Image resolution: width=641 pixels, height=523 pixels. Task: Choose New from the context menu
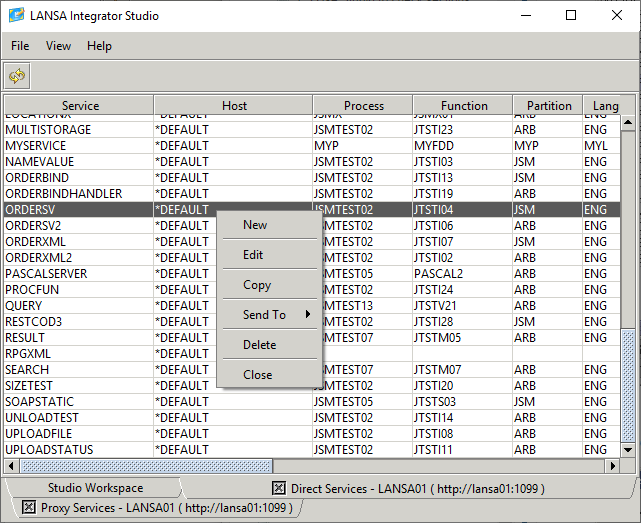point(255,225)
